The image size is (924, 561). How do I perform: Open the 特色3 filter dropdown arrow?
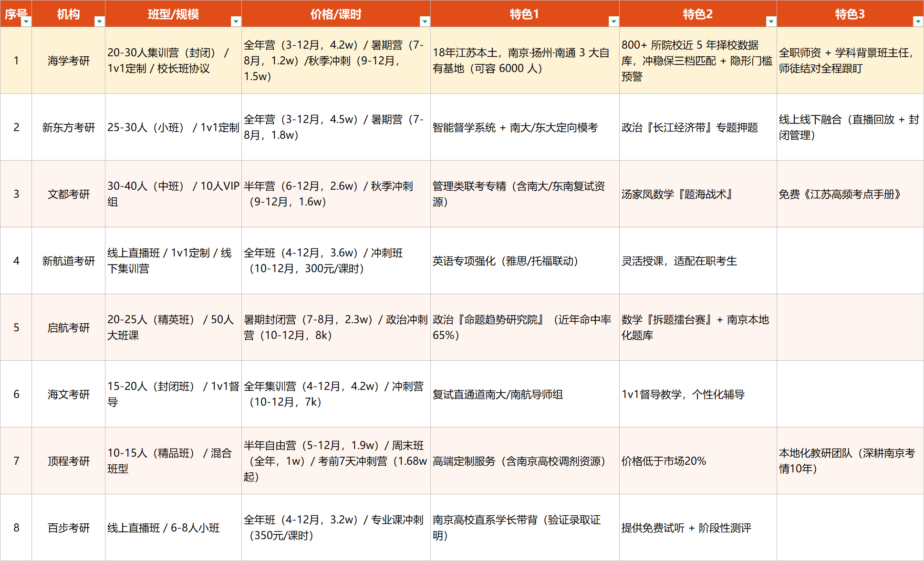click(x=918, y=21)
